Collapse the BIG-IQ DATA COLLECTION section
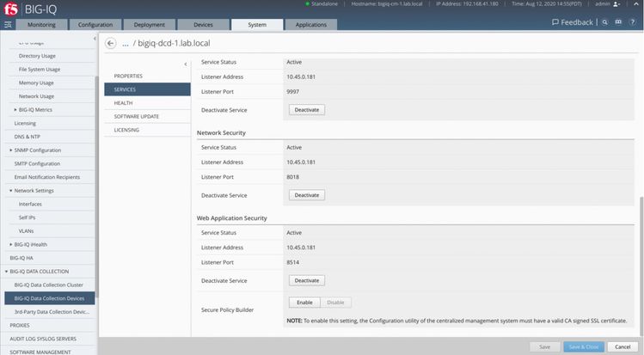Viewport: 644px width, 355px height. pos(6,272)
